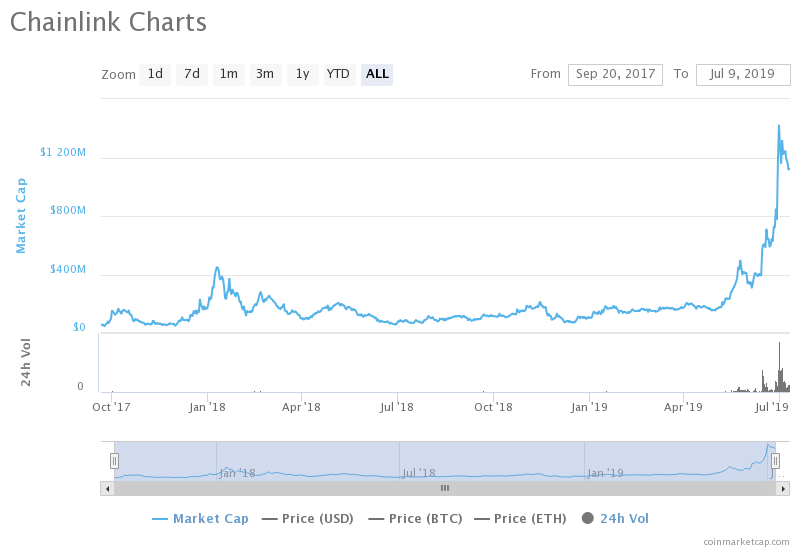Click navigator scroll right arrow
The width and height of the screenshot is (800, 550).
pos(783,489)
